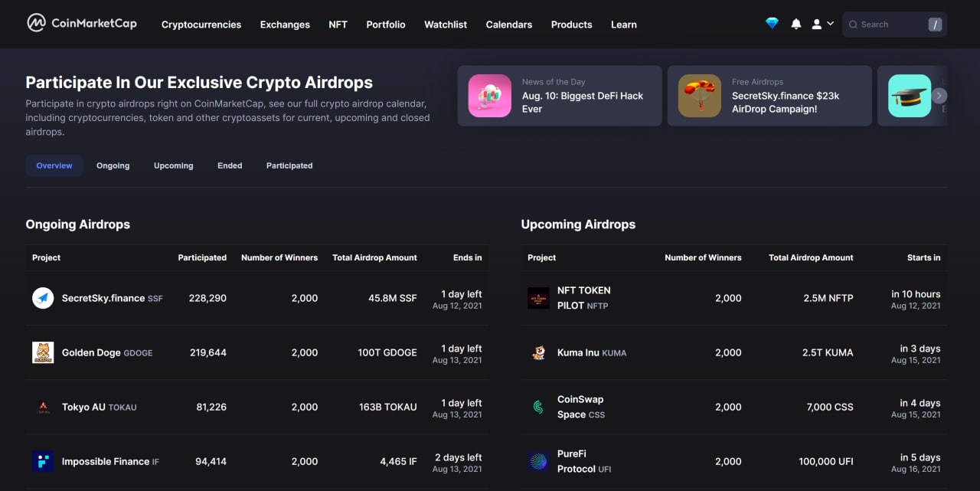Open the notifications bell

[x=796, y=24]
